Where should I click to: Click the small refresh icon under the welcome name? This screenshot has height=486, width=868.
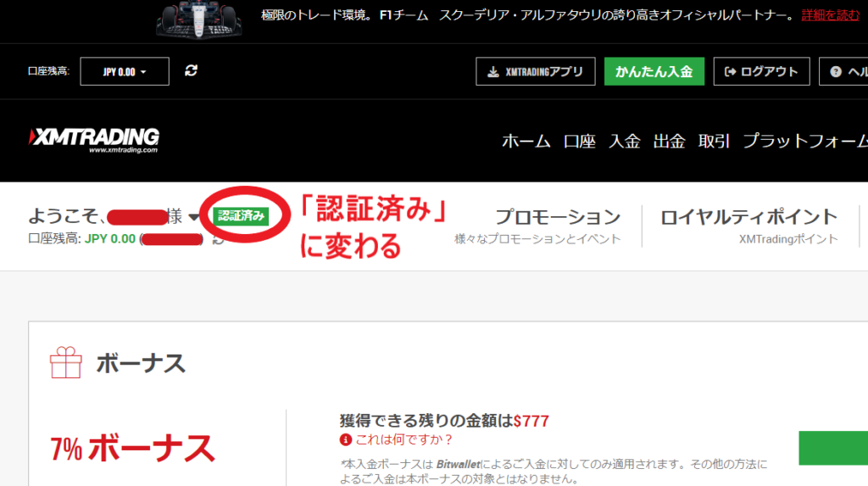[x=218, y=240]
